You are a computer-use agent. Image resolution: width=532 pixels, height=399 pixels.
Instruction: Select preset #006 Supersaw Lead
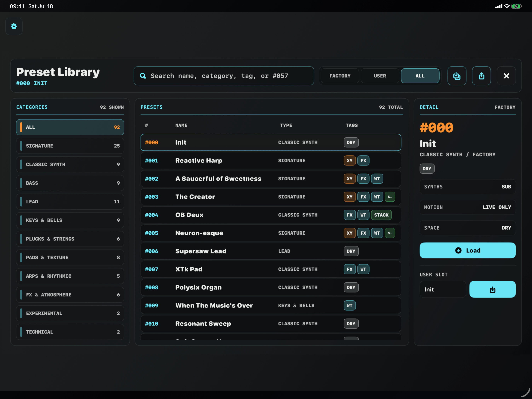coord(271,251)
